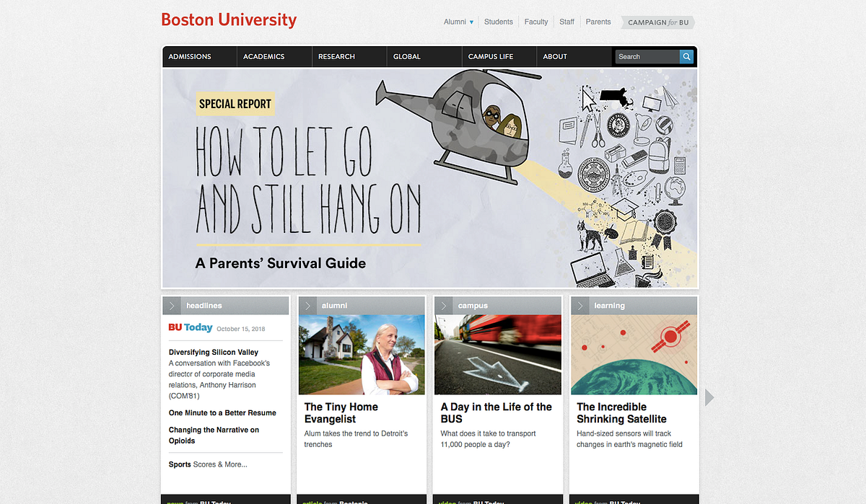Click the arrow icon on the learning card header

(x=579, y=305)
